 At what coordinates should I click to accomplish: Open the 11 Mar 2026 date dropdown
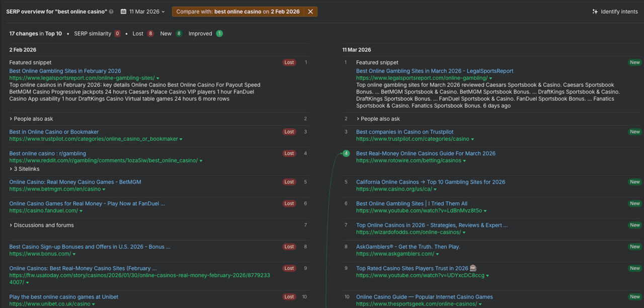click(x=145, y=11)
